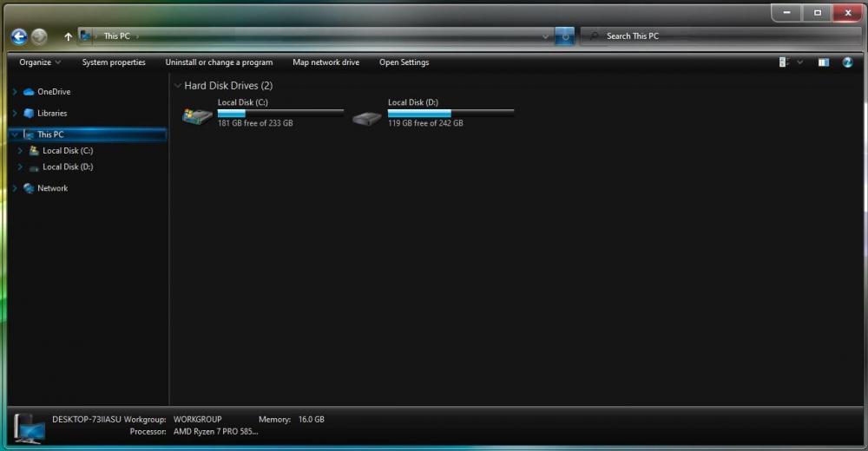The height and width of the screenshot is (451, 868).
Task: Click System properties in the toolbar
Action: pos(114,62)
